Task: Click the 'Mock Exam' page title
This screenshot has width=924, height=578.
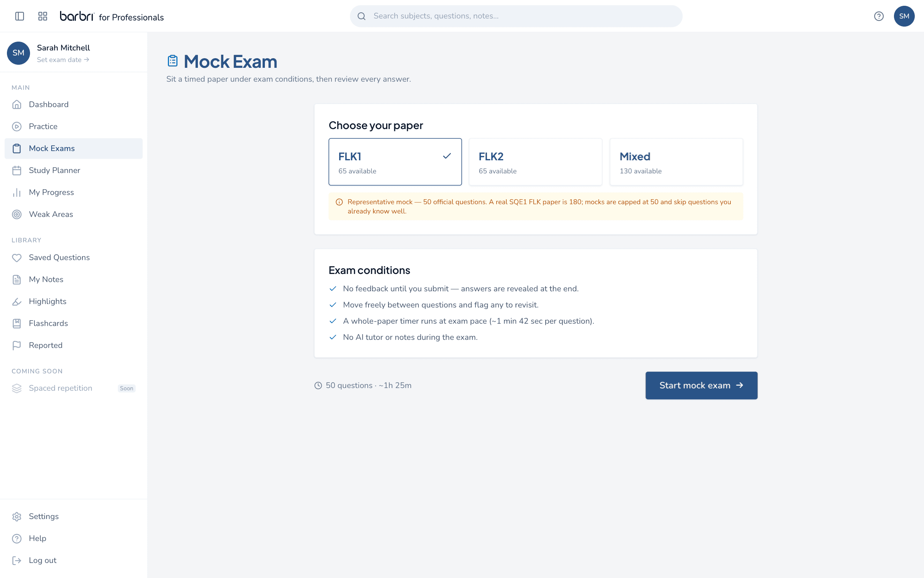Action: click(231, 61)
